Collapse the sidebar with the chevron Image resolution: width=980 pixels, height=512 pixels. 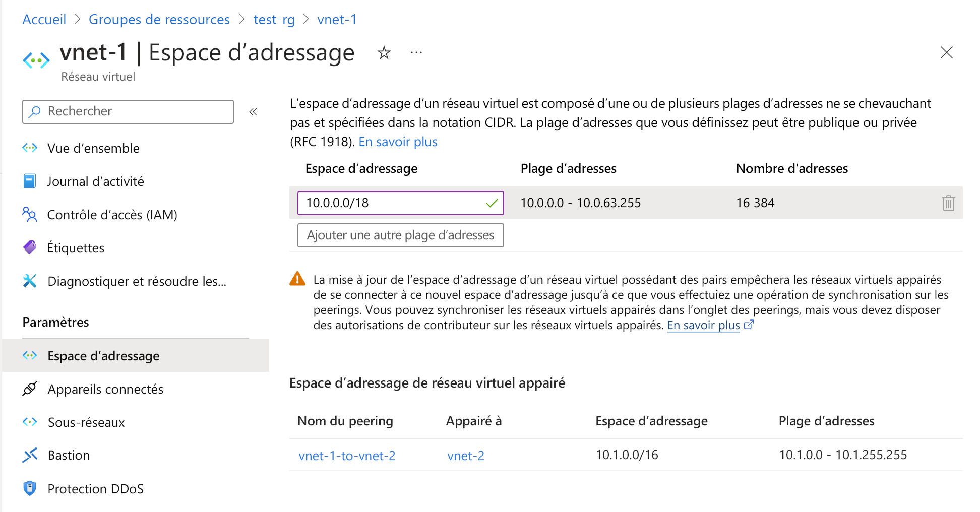click(253, 112)
